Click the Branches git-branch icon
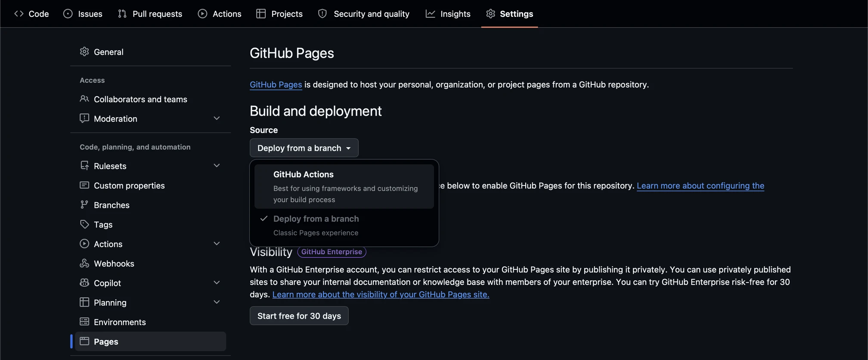 click(84, 205)
